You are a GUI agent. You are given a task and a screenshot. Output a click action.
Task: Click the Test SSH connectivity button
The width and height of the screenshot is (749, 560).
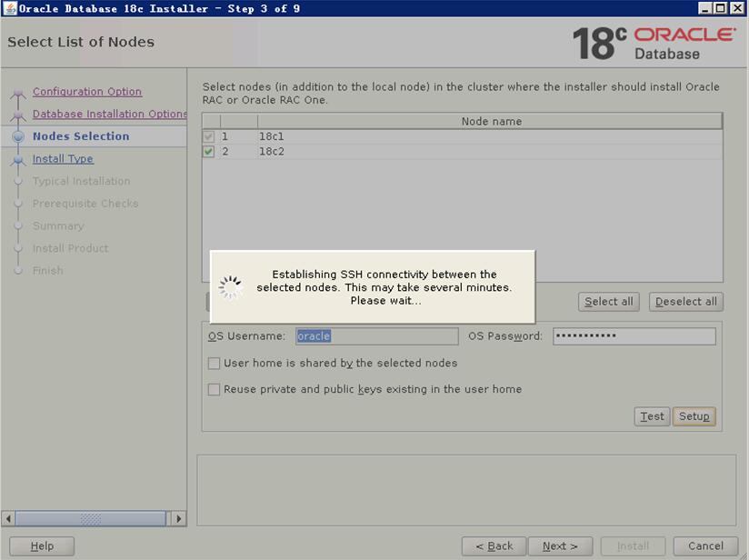[x=652, y=416]
